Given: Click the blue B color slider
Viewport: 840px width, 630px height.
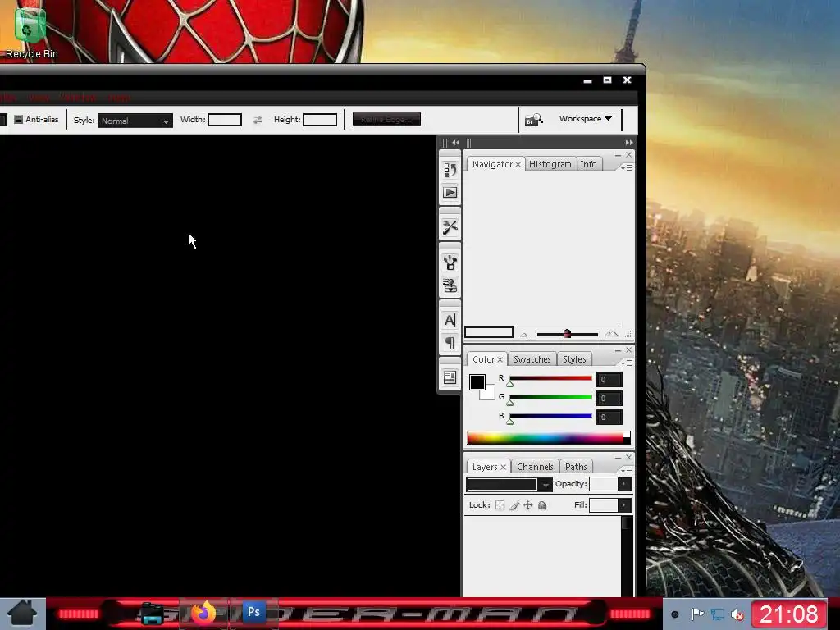Looking at the screenshot, I should 550,416.
